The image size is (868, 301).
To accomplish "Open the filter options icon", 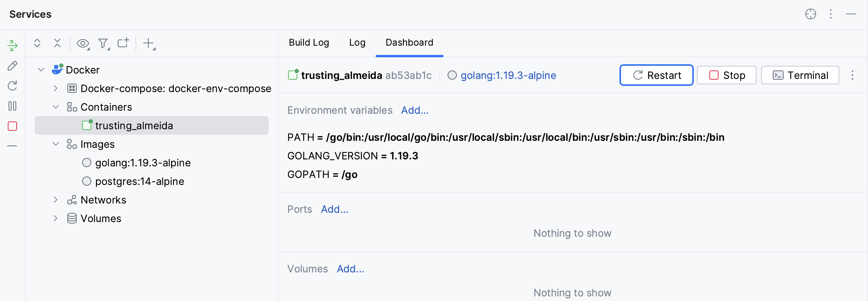I will (x=103, y=43).
